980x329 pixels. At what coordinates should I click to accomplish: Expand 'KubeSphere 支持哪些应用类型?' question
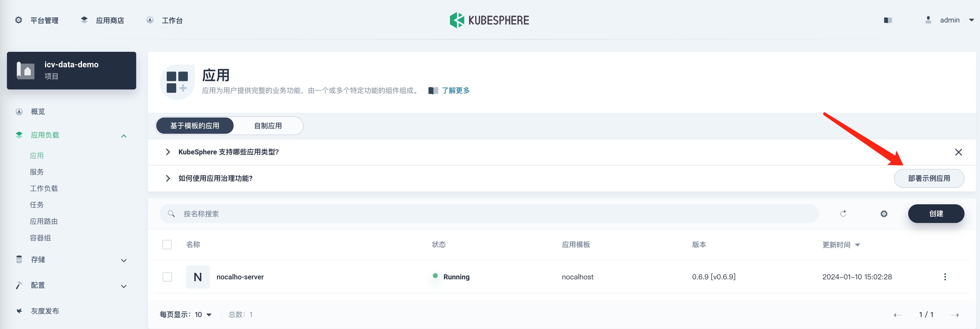tap(168, 152)
